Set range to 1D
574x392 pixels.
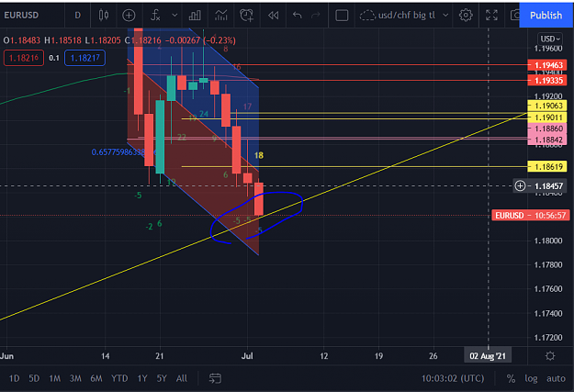[15, 378]
